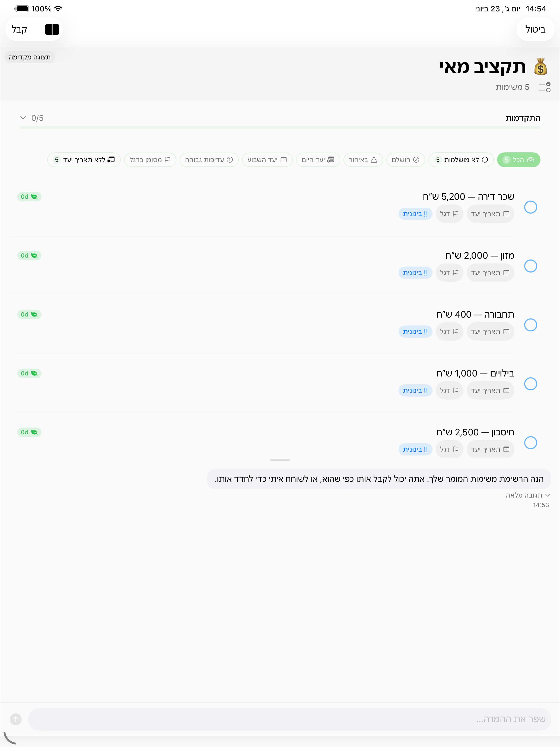
Task: Filter by באיחור overdue tasks
Action: pyautogui.click(x=363, y=160)
